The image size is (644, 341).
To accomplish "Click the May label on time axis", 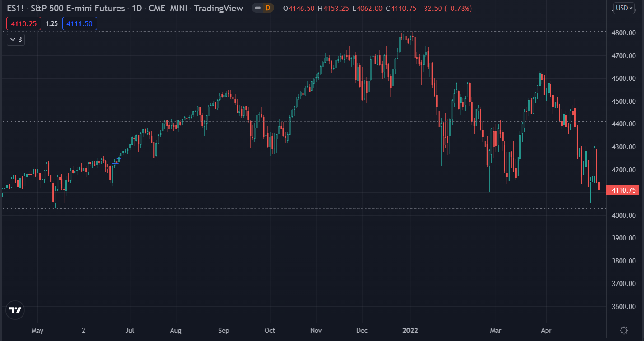I will point(37,331).
